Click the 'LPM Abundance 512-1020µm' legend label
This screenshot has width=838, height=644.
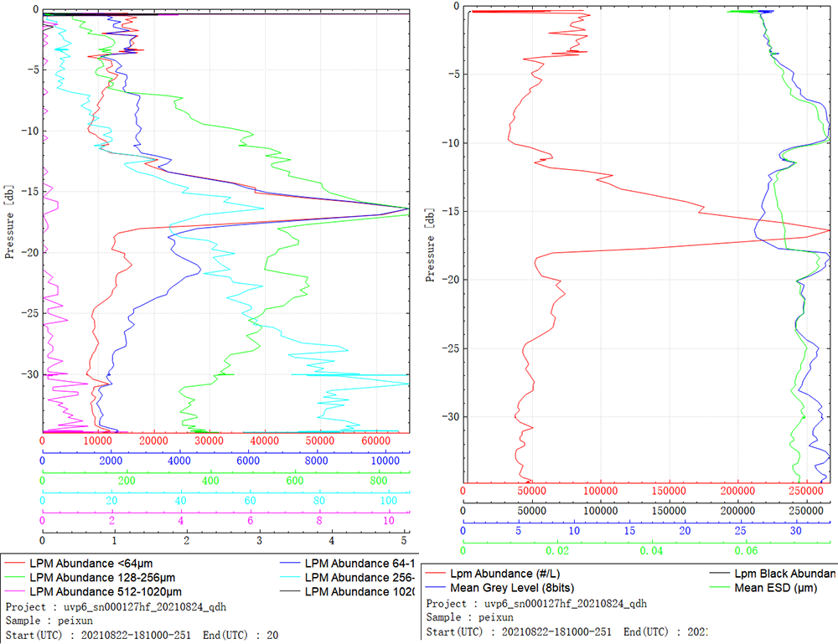pyautogui.click(x=106, y=592)
